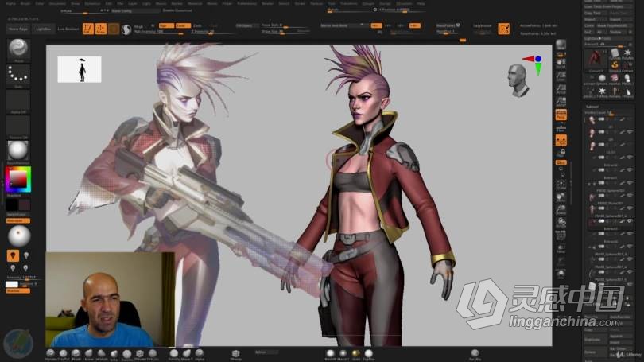The width and height of the screenshot is (644, 362).
Task: Open the LightBox button
Action: 44,29
